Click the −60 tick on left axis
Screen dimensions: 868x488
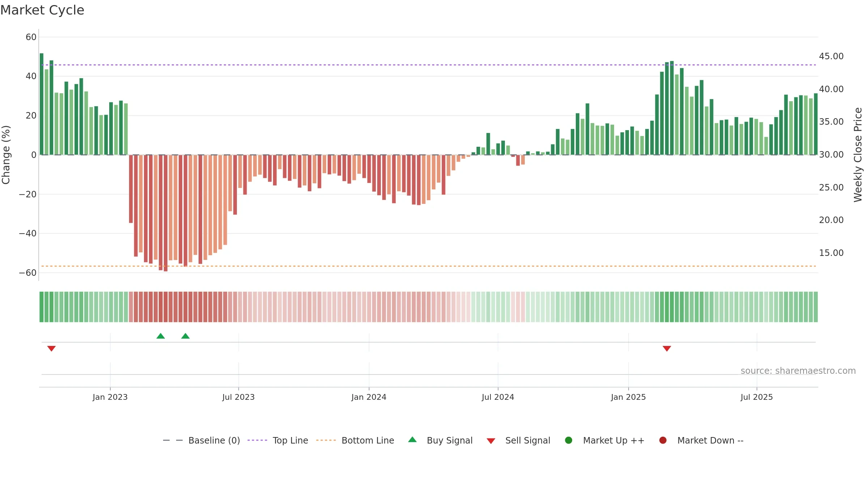(28, 273)
